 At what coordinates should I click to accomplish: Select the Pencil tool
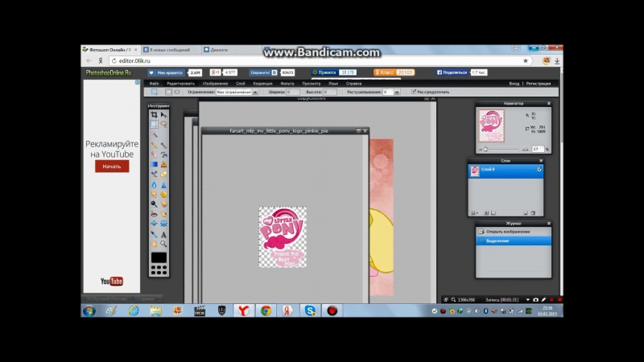(154, 145)
